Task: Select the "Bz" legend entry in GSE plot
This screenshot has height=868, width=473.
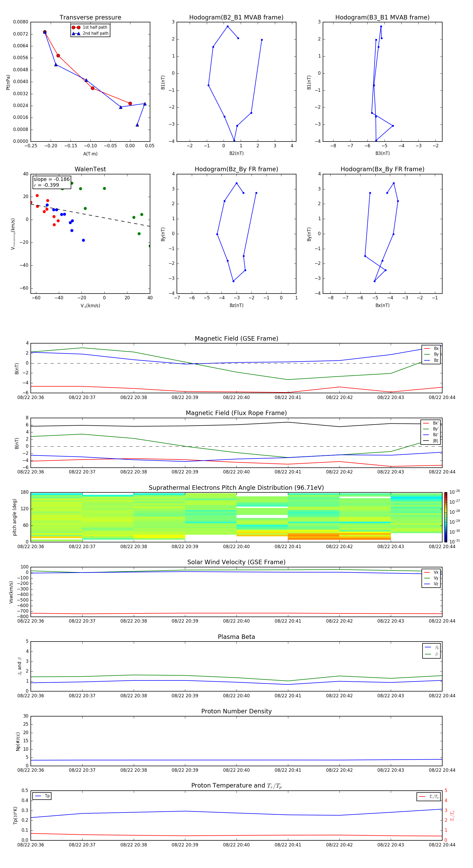Action: click(x=431, y=360)
